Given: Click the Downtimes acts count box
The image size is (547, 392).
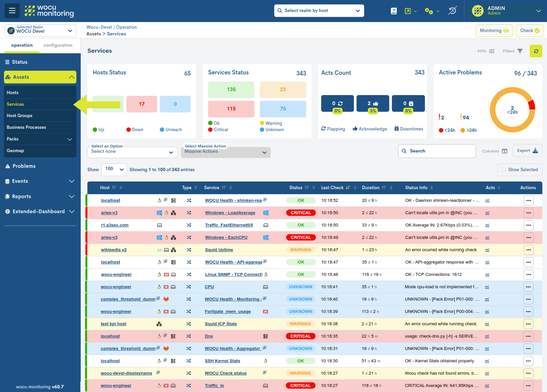Looking at the screenshot, I should pyautogui.click(x=408, y=103).
